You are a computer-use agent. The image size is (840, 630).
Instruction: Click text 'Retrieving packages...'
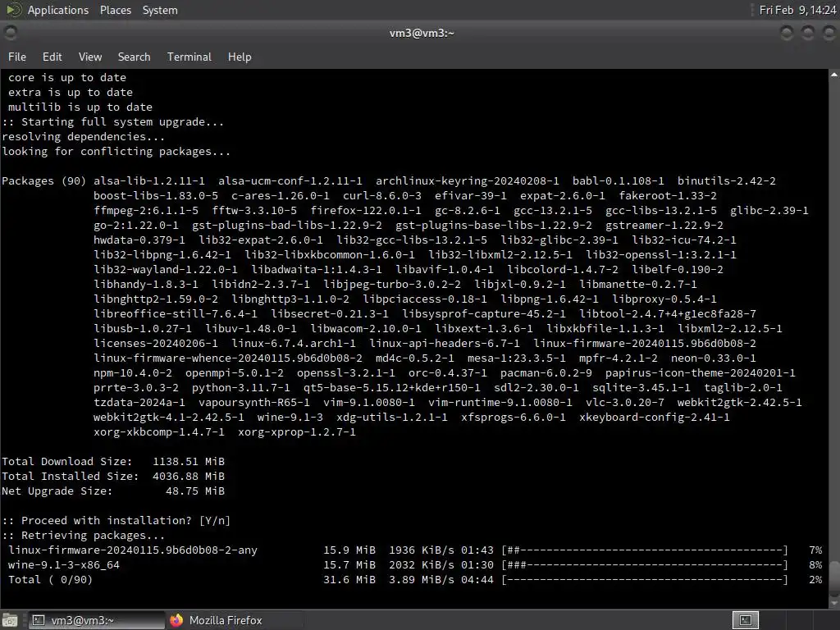point(94,535)
